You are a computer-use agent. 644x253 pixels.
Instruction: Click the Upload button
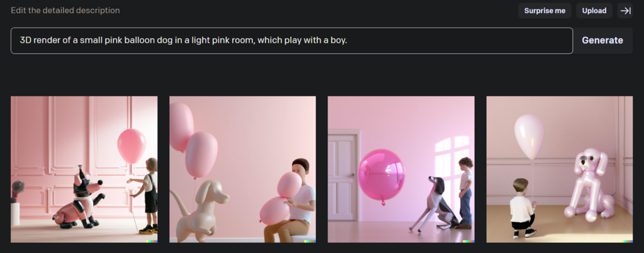[594, 11]
